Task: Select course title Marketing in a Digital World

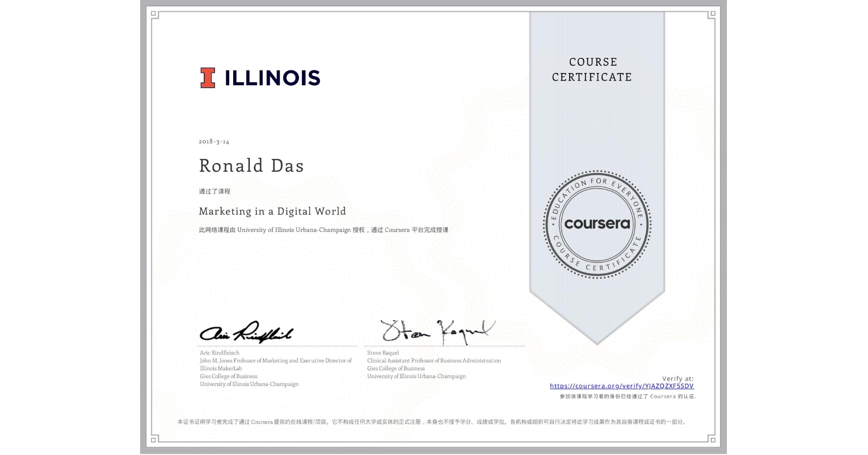Action: 272,211
